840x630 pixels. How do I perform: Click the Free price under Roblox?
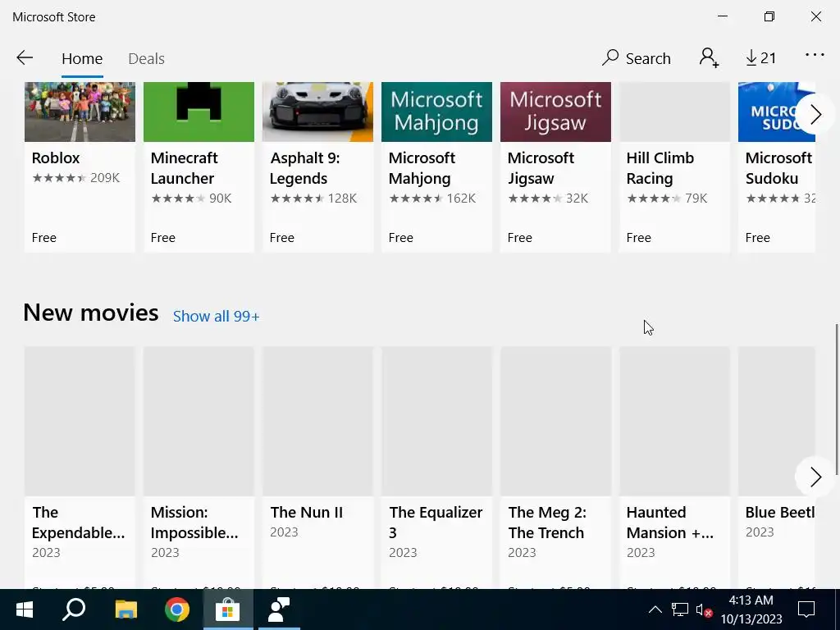44,238
